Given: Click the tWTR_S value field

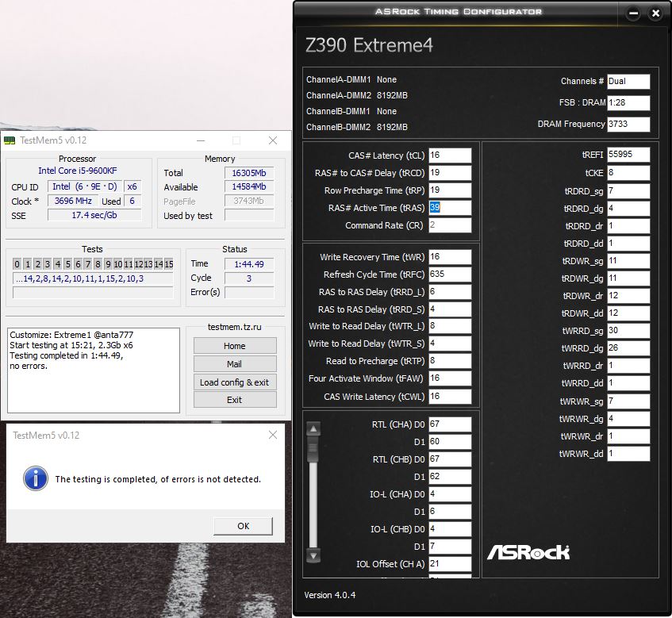Looking at the screenshot, I should (450, 344).
